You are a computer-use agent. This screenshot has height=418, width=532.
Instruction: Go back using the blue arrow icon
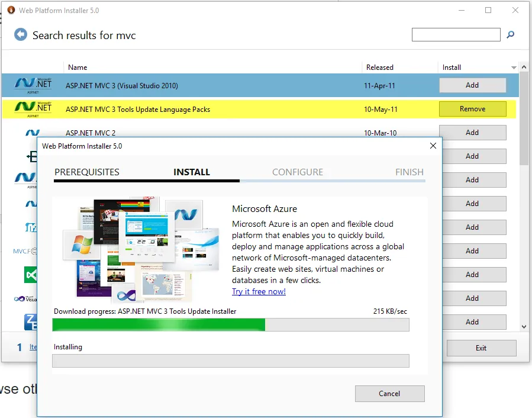point(20,34)
